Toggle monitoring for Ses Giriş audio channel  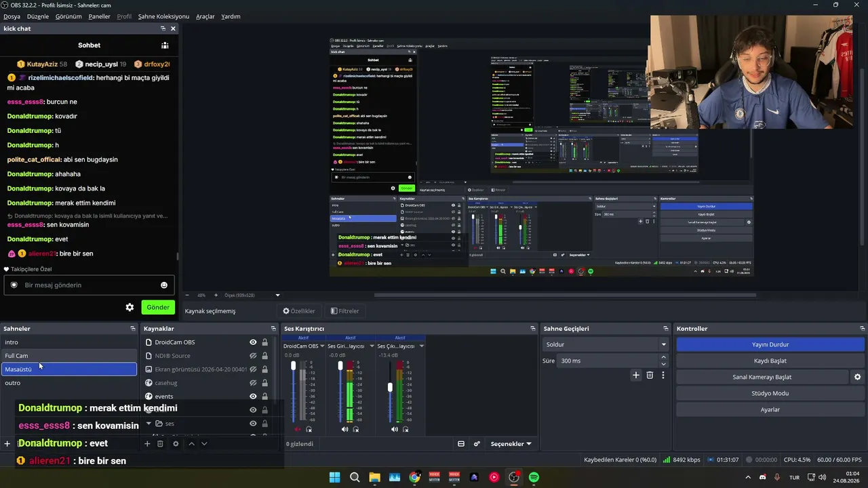click(356, 429)
